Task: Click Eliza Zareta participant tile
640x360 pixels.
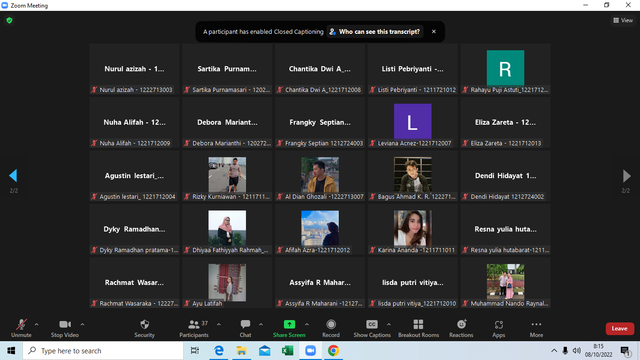Action: (x=505, y=122)
